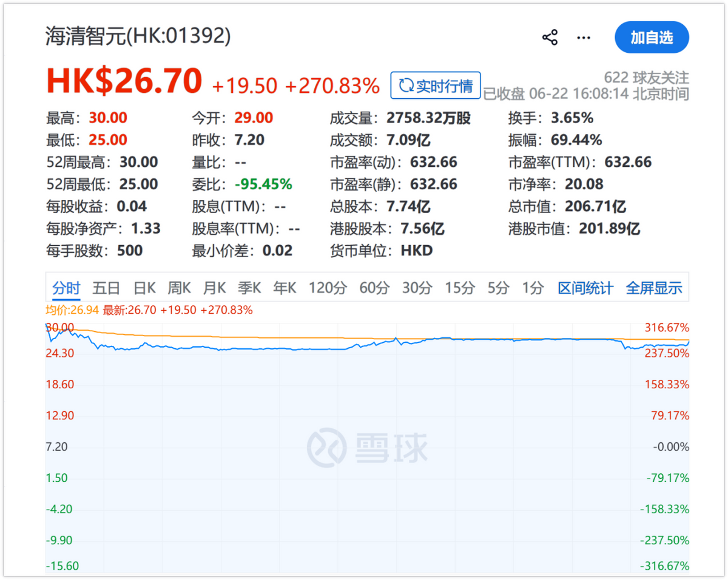Click the 每股净资产 value 1.33

tap(146, 229)
